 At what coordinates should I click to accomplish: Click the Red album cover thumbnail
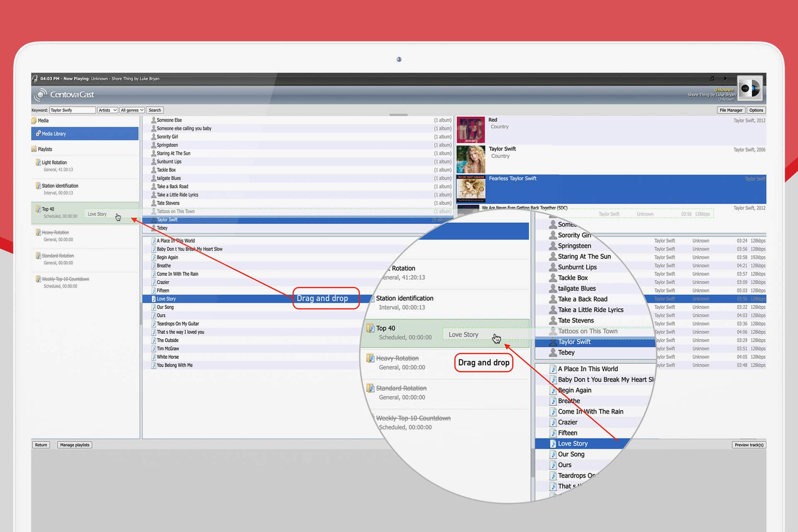pyautogui.click(x=470, y=130)
